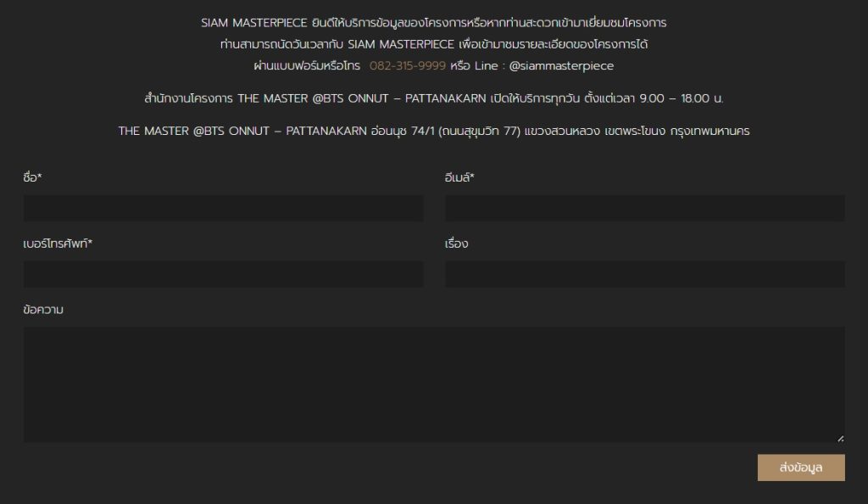Click into the เรื่อง subject field
This screenshot has height=504, width=868.
pyautogui.click(x=645, y=274)
